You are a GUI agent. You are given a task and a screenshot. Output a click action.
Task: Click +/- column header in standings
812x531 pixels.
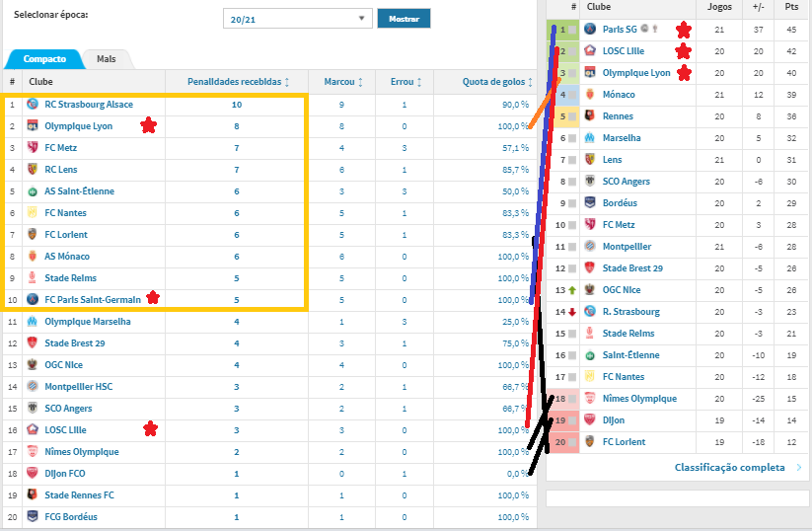click(x=758, y=7)
